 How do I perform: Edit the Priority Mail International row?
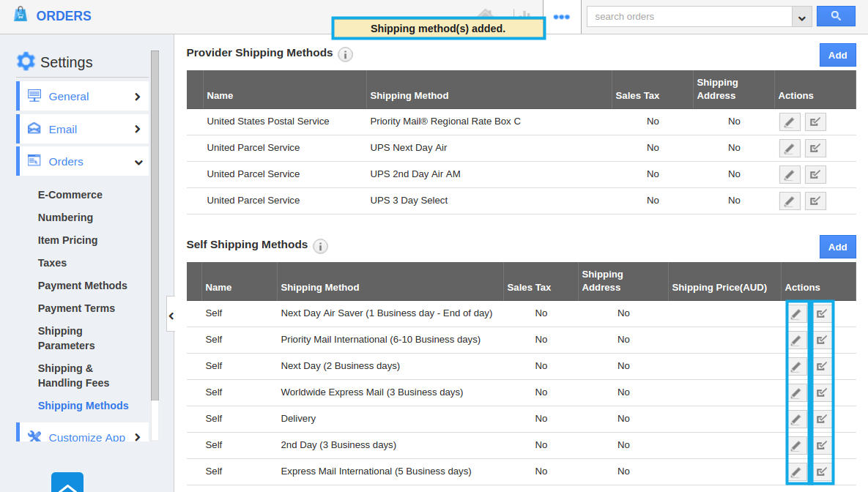click(796, 340)
